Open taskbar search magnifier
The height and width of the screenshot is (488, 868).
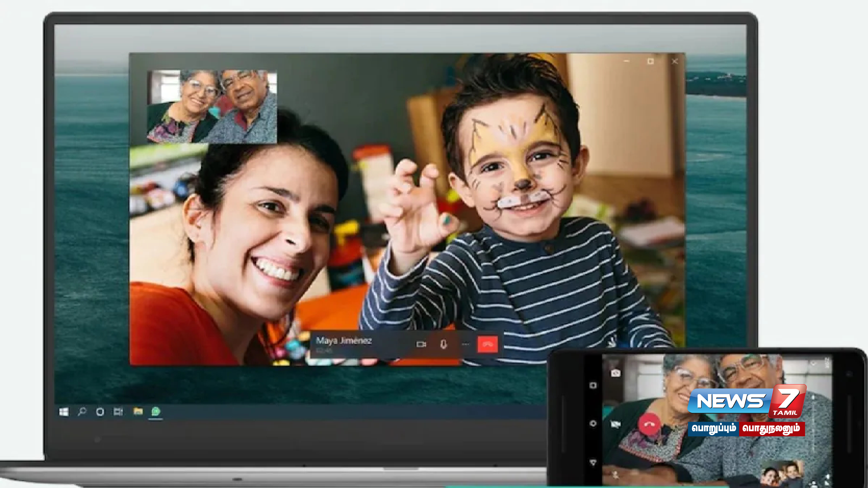pos(82,411)
